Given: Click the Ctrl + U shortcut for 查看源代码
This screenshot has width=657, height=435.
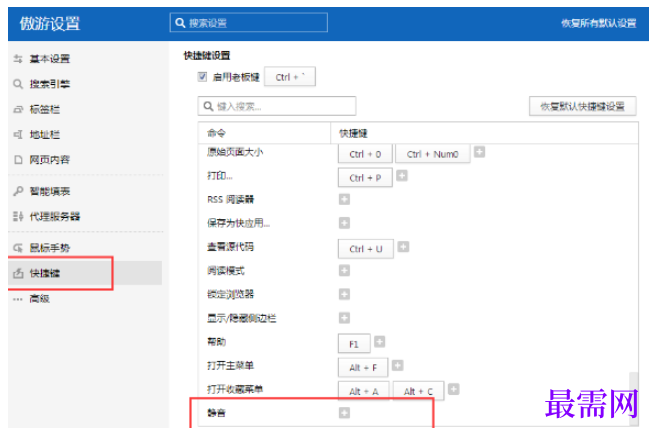Looking at the screenshot, I should click(366, 249).
